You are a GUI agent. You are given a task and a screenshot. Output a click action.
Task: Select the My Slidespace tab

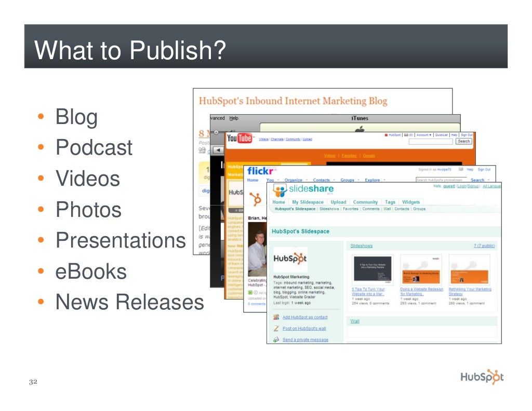coord(308,202)
